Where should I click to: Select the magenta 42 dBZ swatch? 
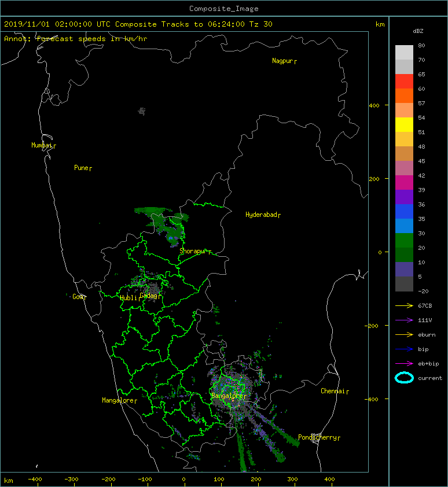404,182
